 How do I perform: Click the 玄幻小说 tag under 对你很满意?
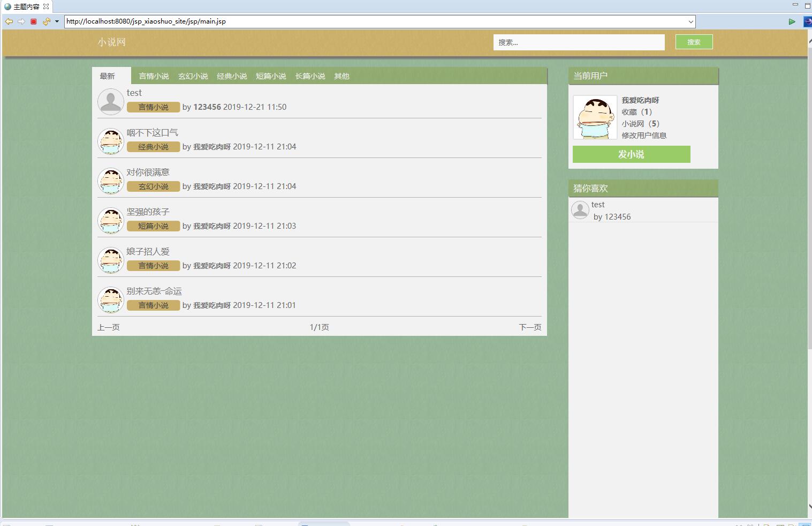pos(153,186)
